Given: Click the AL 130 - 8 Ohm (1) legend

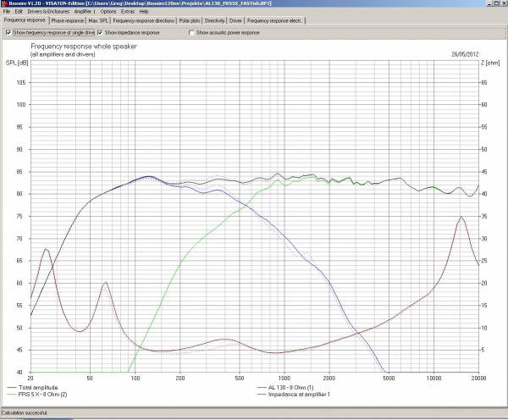Looking at the screenshot, I should click(x=286, y=387).
